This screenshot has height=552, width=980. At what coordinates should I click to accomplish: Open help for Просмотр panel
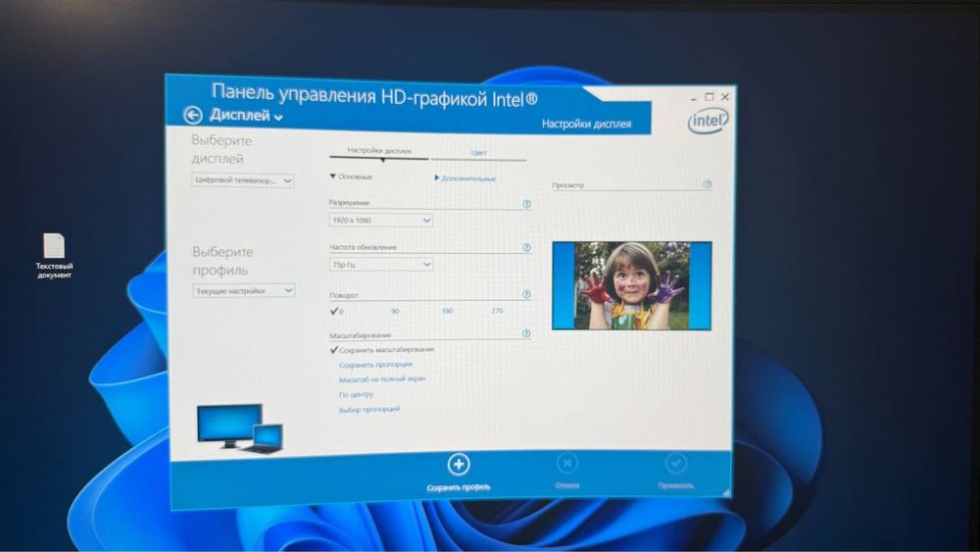pyautogui.click(x=707, y=184)
